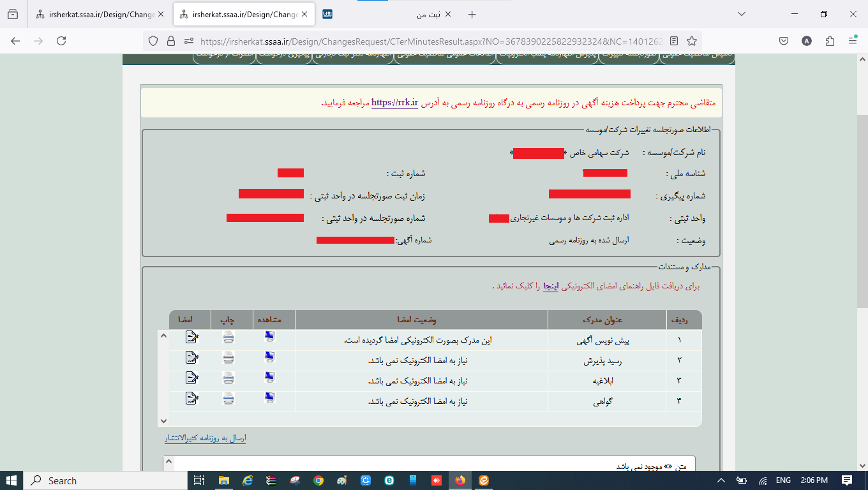Click the sign icon for گواهی
Screen dimensions: 868x490
[x=191, y=399]
